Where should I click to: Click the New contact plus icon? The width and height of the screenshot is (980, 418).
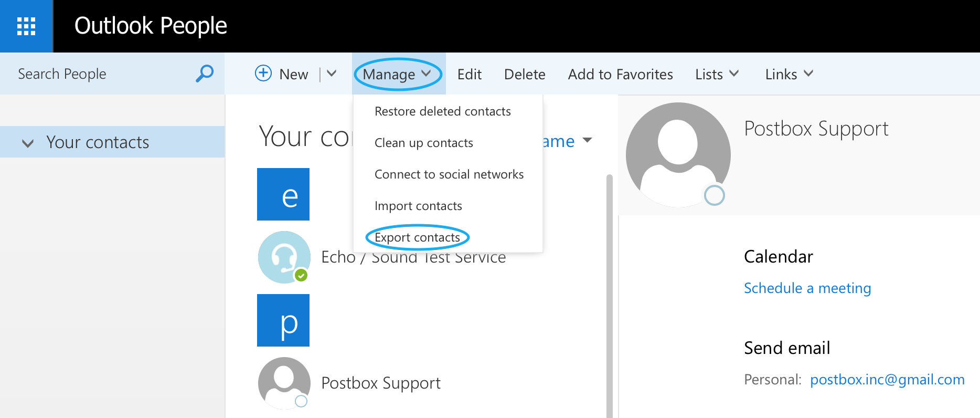tap(263, 74)
